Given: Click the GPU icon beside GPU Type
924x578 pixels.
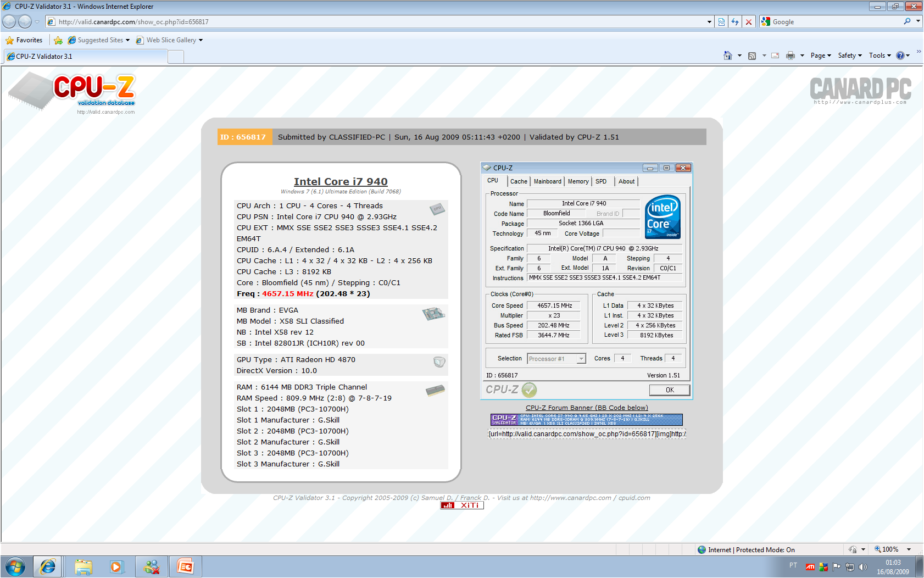Looking at the screenshot, I should pos(439,362).
